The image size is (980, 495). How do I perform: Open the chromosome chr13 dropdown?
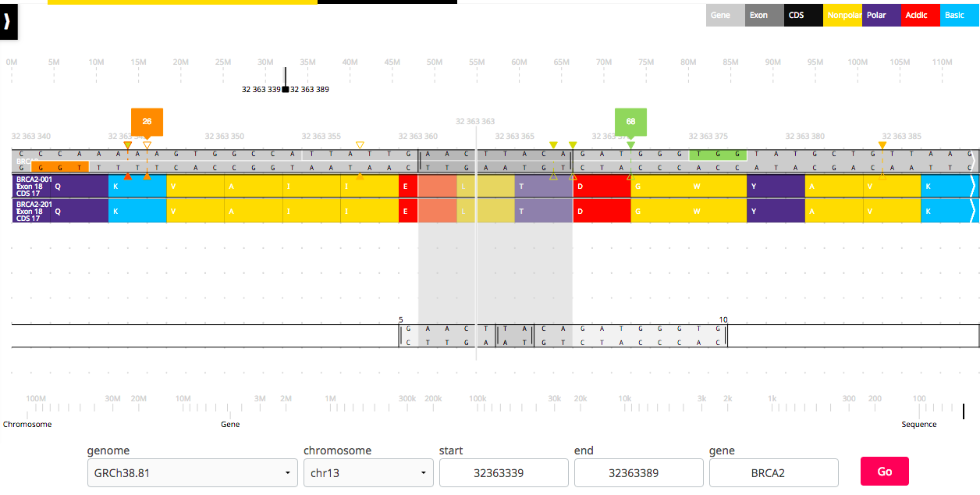click(367, 472)
